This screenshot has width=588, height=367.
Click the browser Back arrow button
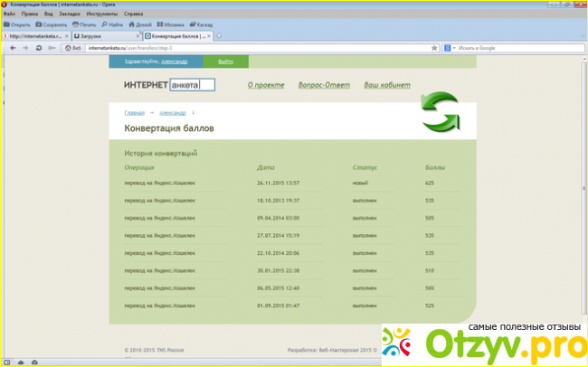[13, 47]
